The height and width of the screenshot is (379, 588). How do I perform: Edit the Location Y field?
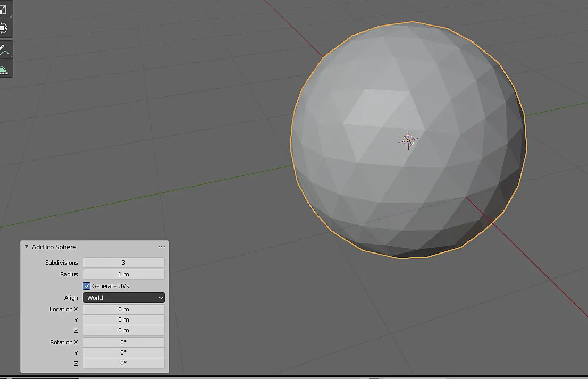click(124, 320)
